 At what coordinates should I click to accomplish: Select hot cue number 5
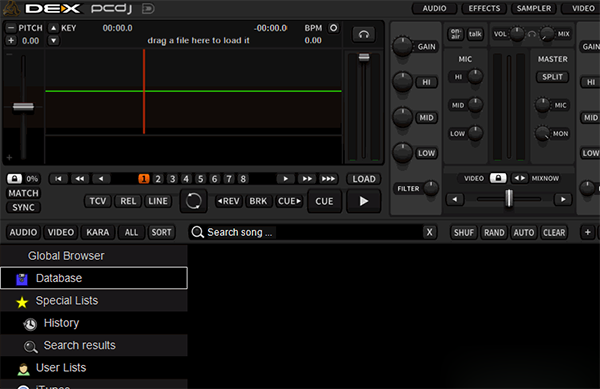(x=200, y=179)
